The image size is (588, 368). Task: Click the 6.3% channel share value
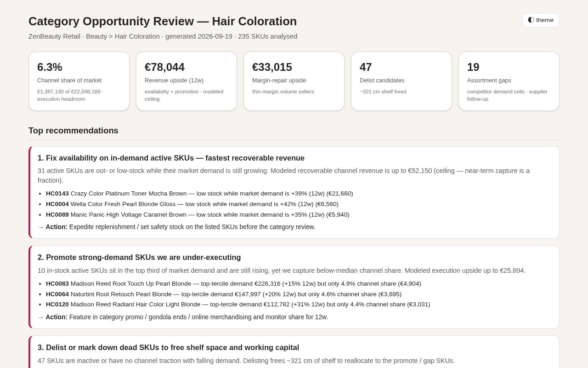click(50, 67)
